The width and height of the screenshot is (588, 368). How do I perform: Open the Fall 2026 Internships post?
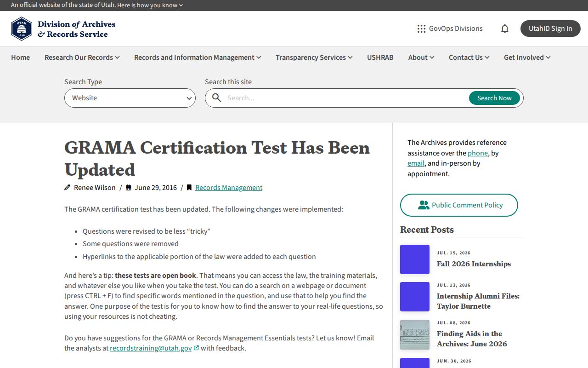click(474, 264)
